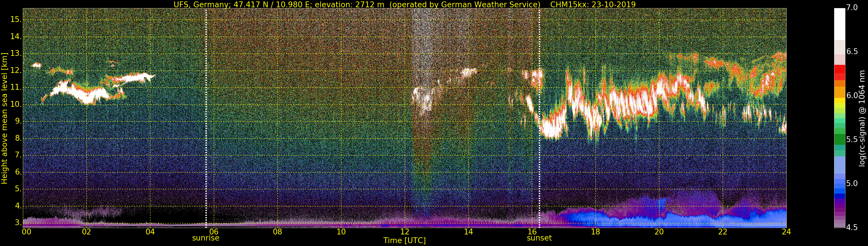Click height tick label '12.'
Image resolution: width=868 pixels, height=246 pixels.
click(16, 70)
